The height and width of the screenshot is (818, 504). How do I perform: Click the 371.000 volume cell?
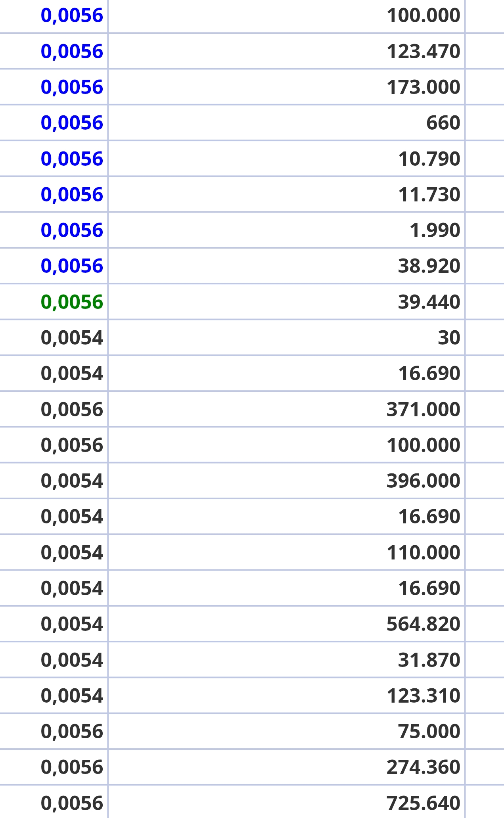423,410
